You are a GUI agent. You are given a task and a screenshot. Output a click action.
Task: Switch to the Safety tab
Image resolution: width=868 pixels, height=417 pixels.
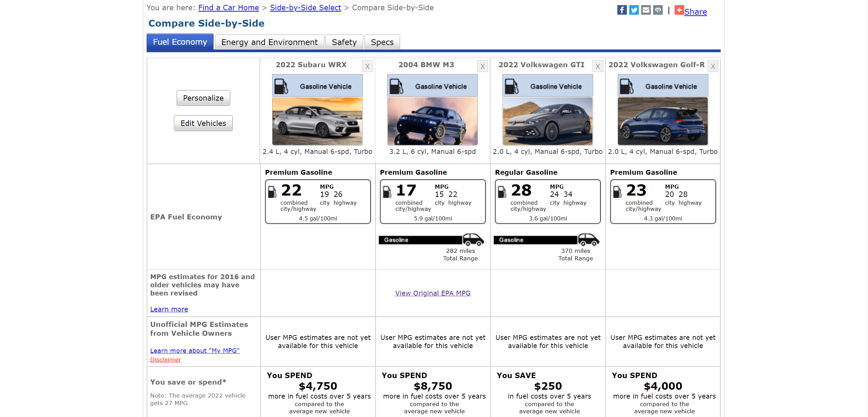[344, 42]
